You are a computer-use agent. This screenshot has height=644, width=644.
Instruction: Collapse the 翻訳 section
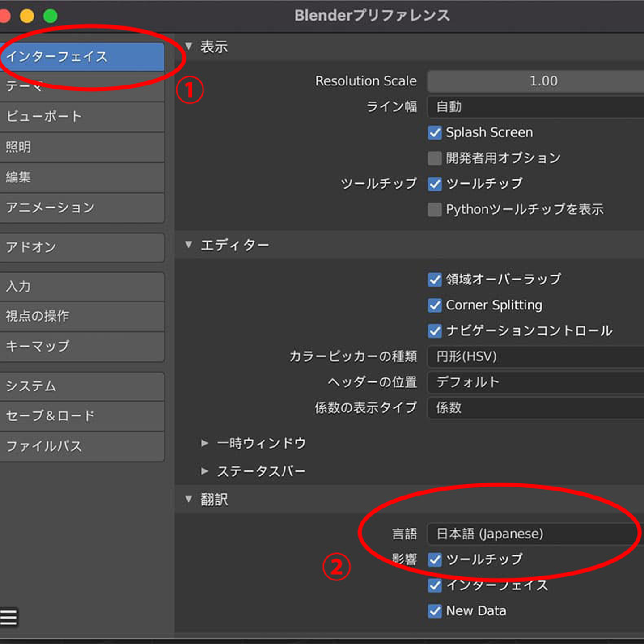coord(189,499)
